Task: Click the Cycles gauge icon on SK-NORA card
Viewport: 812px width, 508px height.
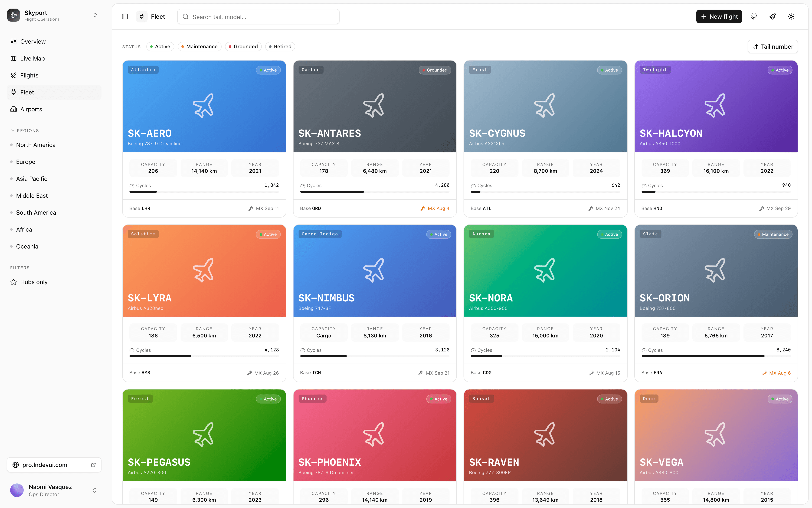Action: coord(473,350)
